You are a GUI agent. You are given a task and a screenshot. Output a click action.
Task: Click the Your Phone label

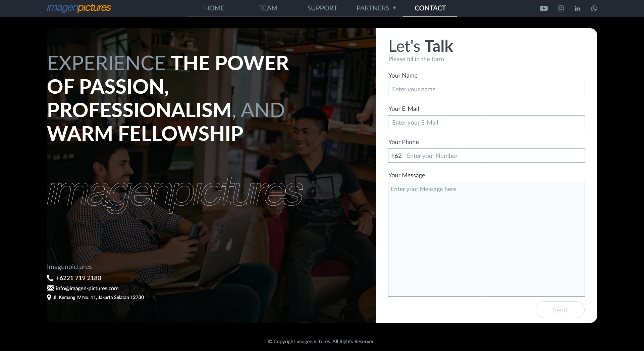point(404,142)
